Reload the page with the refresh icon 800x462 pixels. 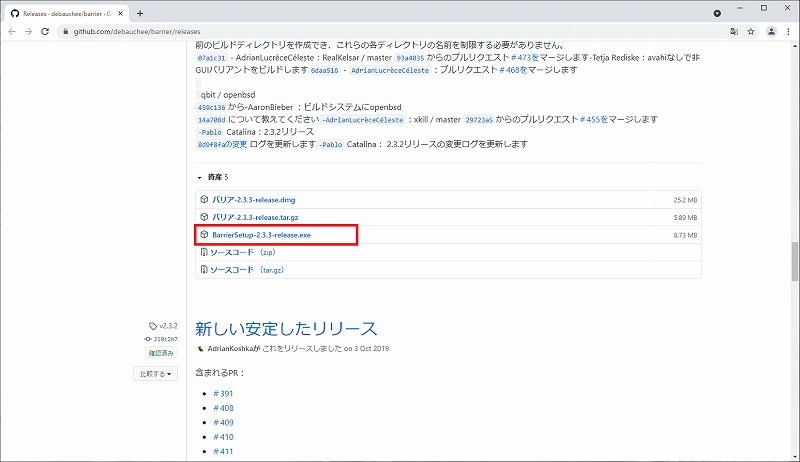[x=45, y=32]
